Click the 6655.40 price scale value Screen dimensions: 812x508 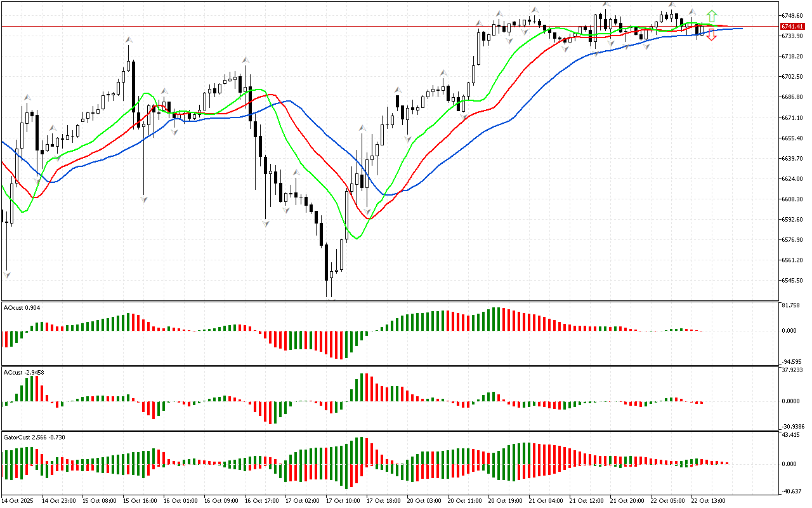(792, 138)
